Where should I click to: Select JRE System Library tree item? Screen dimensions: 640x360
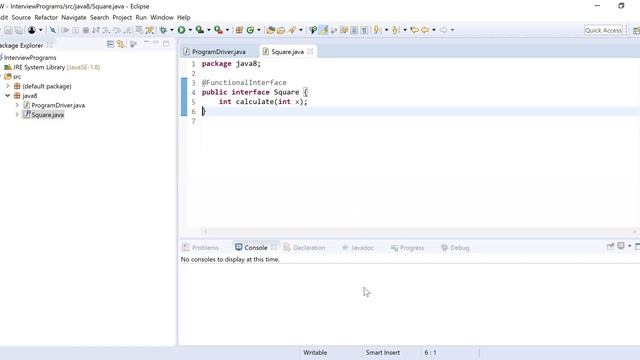[x=52, y=67]
